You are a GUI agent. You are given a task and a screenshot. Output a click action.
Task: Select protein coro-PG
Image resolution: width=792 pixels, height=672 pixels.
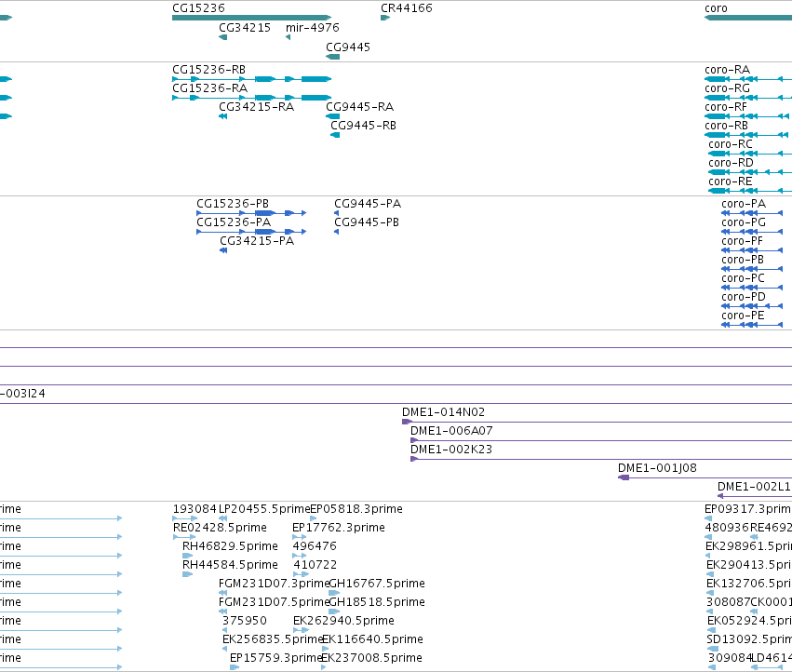point(744,222)
